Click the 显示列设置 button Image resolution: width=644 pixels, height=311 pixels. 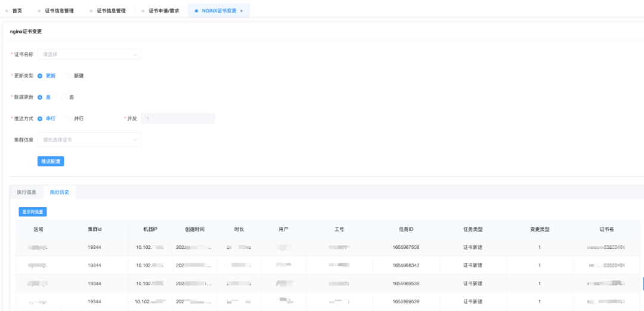point(33,211)
